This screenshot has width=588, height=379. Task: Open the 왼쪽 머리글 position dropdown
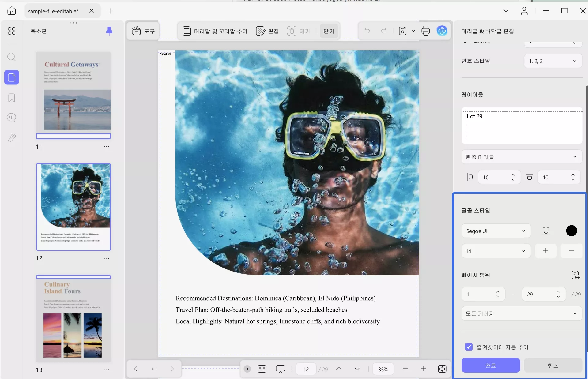[x=522, y=157]
